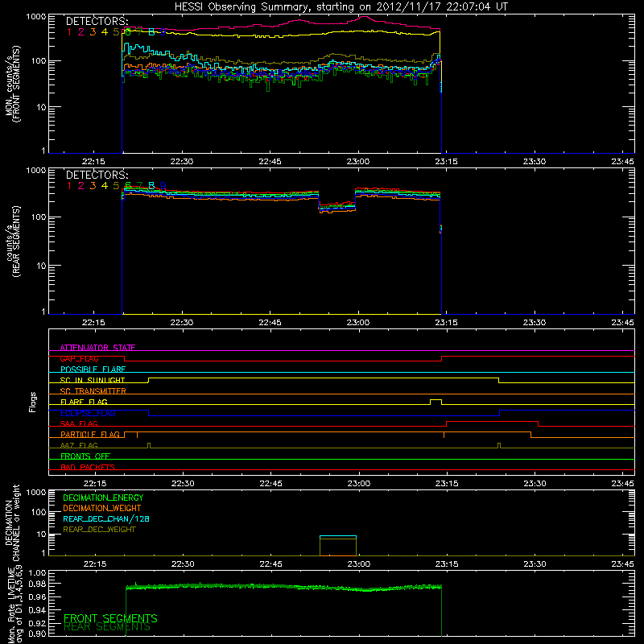Viewport: 644px width, 644px height.
Task: Click the 100 y-tick of rear segments plot
Action: 38,217
